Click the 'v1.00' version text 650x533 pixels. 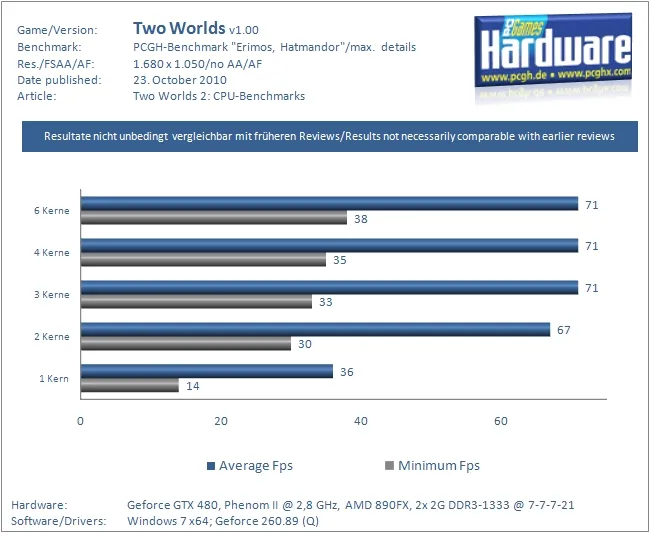[244, 30]
